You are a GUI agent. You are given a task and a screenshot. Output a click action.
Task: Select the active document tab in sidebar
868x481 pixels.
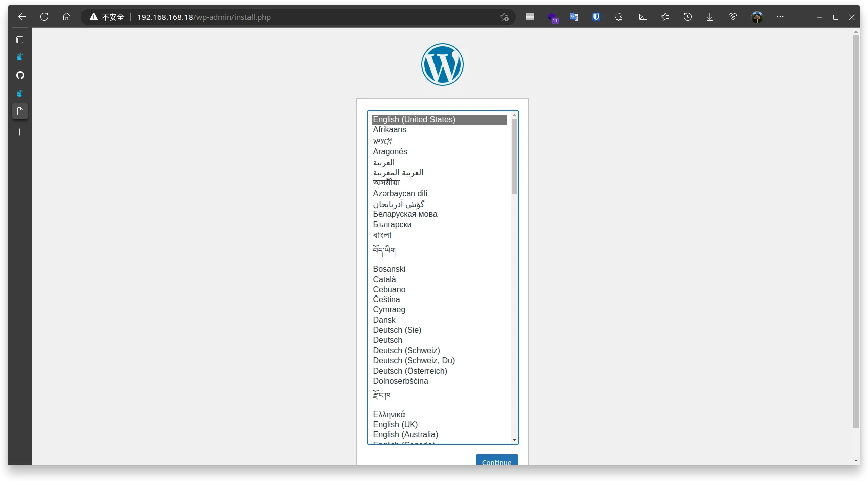point(20,111)
